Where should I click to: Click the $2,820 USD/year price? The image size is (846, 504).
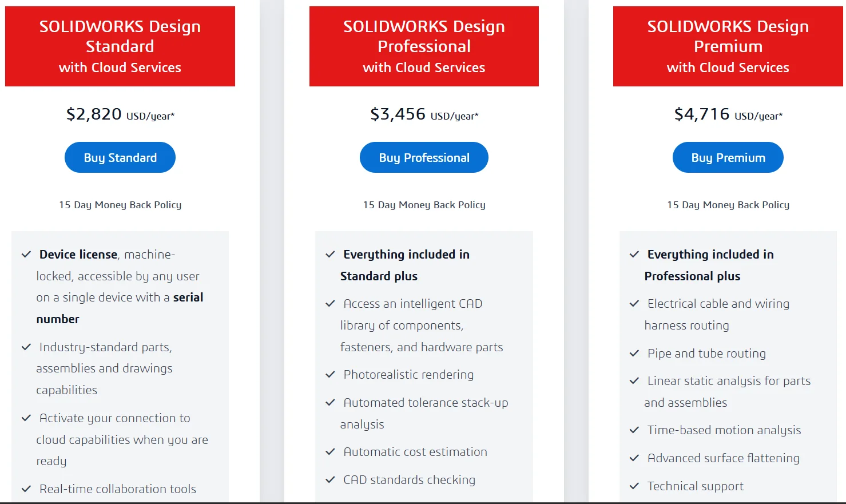120,114
